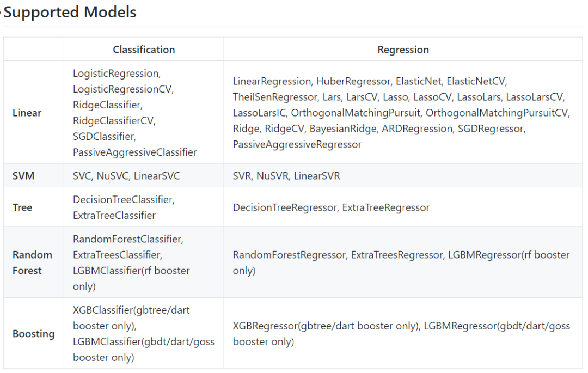Click the LogisticRegressionCV entry
The image size is (588, 373).
click(123, 89)
